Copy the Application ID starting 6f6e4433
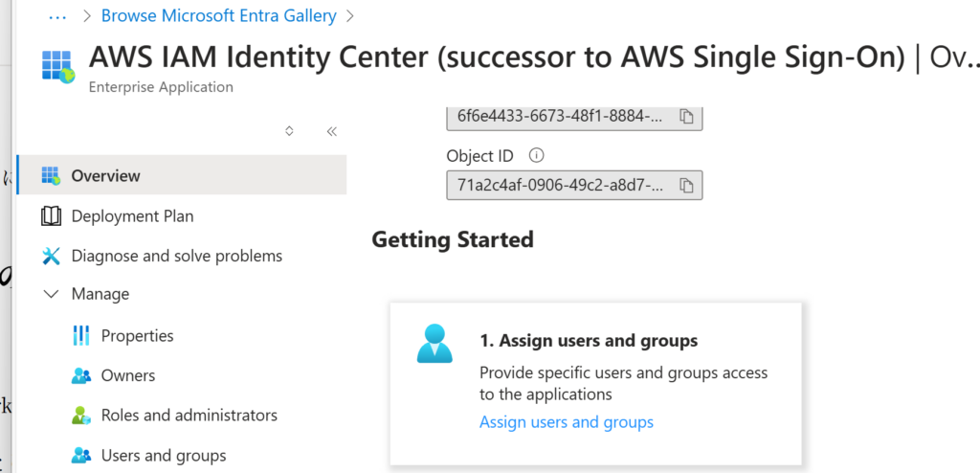This screenshot has height=473, width=980. click(686, 117)
